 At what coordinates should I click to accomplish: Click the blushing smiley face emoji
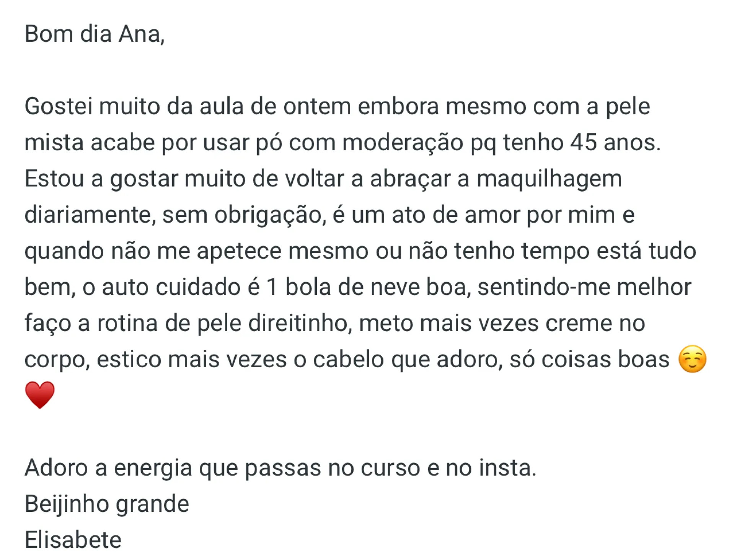[x=692, y=359]
